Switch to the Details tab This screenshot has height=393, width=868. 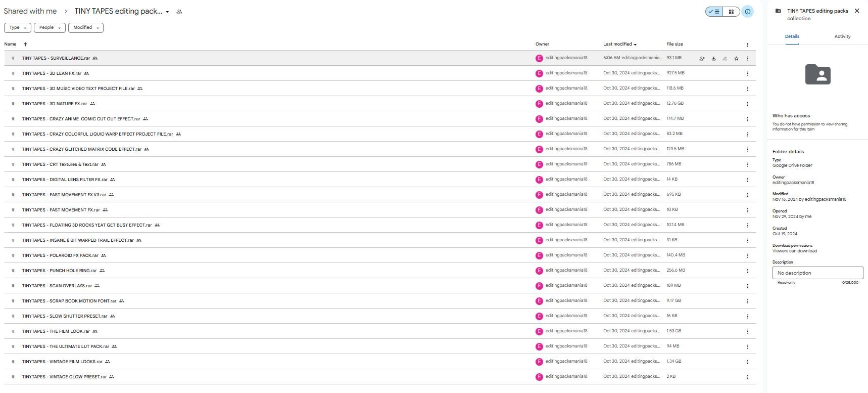tap(792, 36)
